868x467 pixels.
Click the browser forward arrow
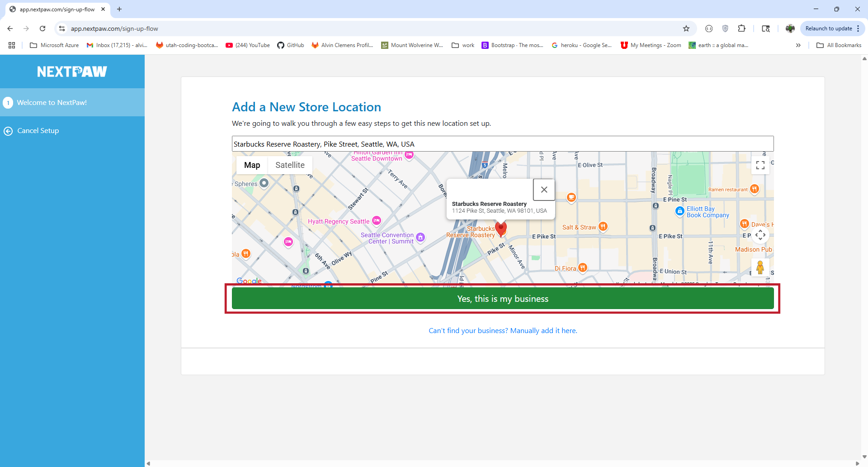point(26,29)
